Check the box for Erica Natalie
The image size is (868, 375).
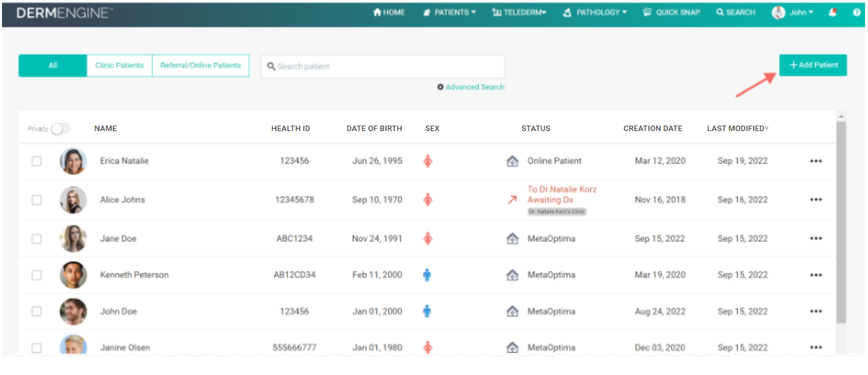click(x=36, y=161)
